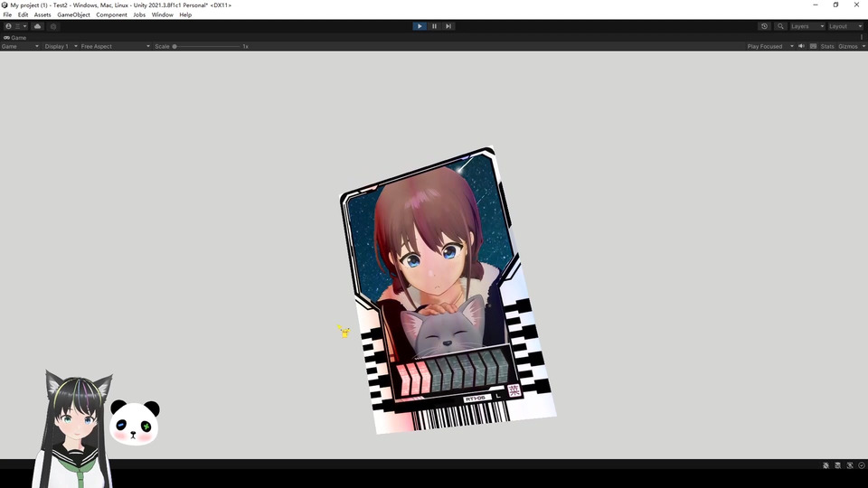
Task: Open the Component menu
Action: pos(111,15)
